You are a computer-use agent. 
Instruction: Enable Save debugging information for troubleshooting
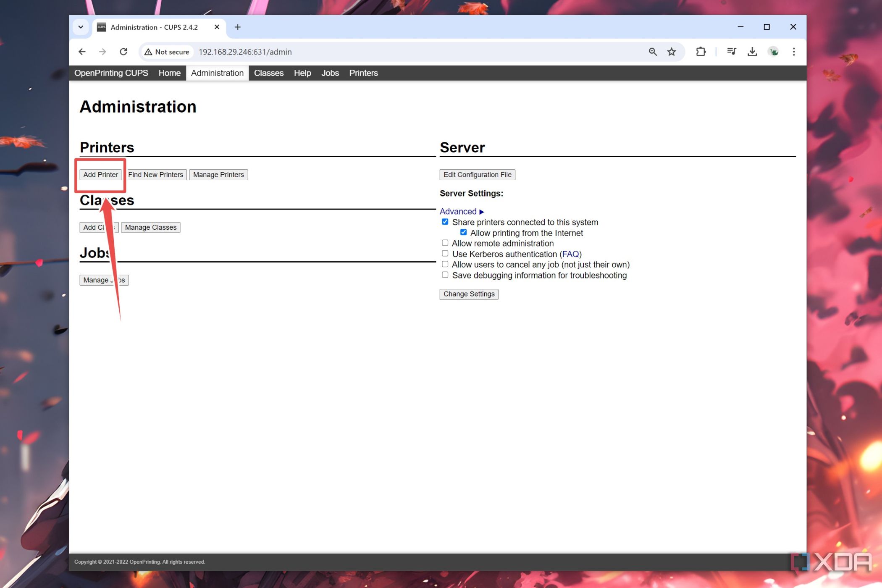click(x=445, y=274)
